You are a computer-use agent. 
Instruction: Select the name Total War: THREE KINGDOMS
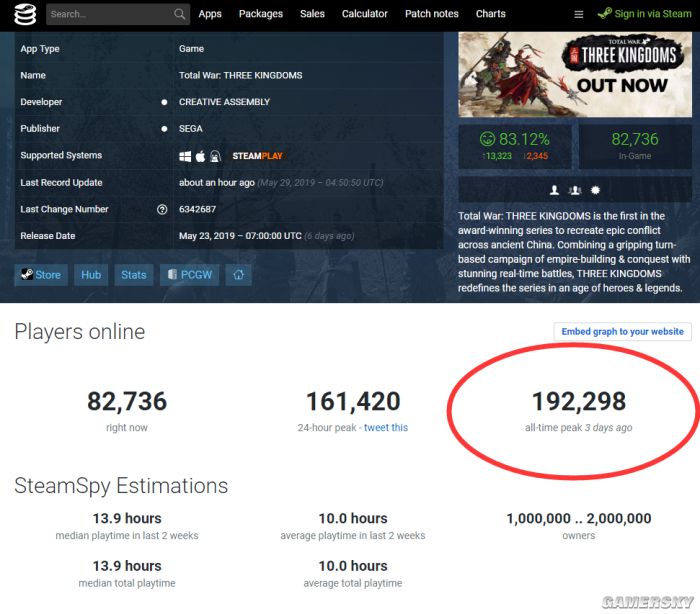[241, 75]
